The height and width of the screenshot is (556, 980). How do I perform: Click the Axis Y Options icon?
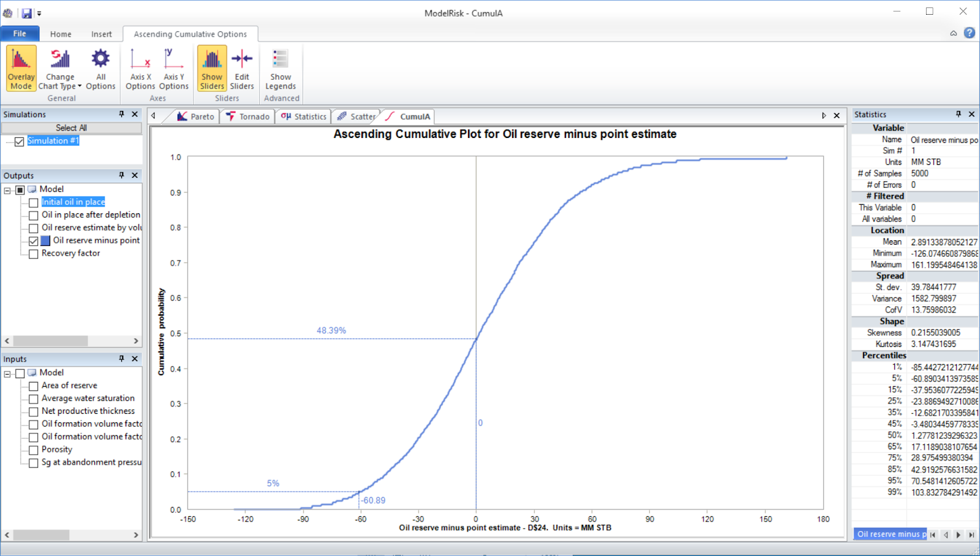pyautogui.click(x=173, y=67)
